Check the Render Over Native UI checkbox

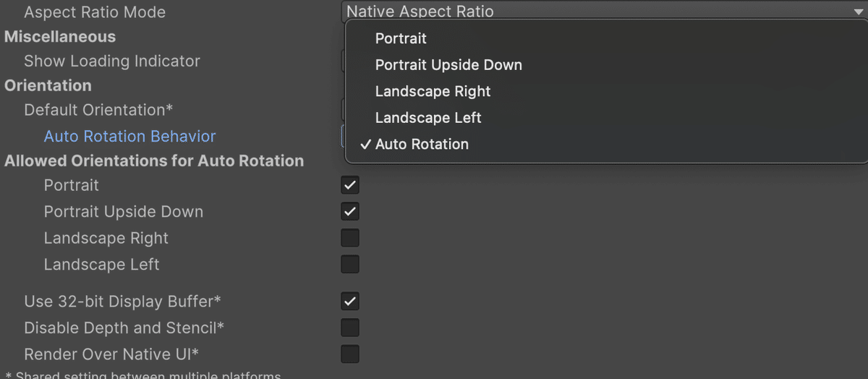[350, 354]
